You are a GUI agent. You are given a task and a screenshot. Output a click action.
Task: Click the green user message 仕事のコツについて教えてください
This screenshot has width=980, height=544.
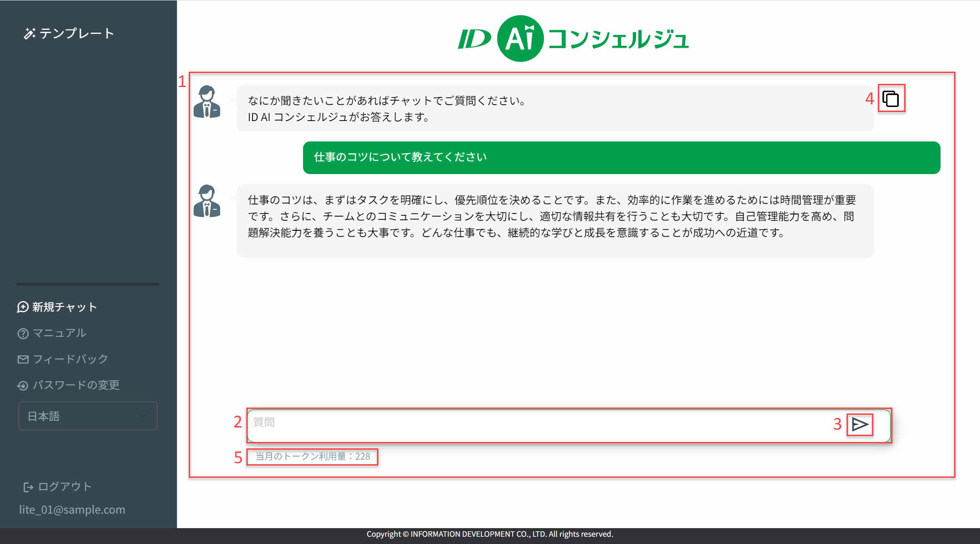[622, 157]
